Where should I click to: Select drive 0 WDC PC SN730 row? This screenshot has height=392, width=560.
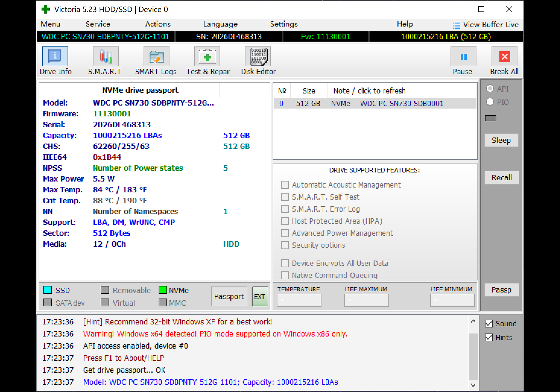point(375,103)
